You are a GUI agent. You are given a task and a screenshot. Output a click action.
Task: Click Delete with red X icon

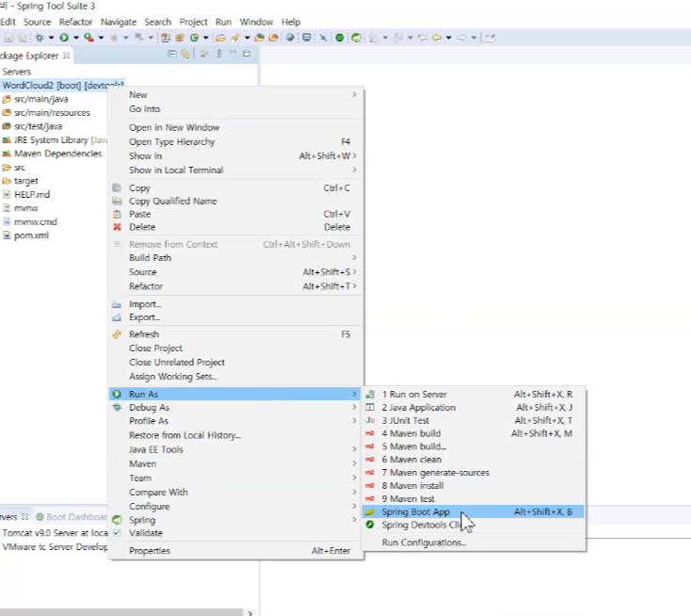click(x=235, y=227)
